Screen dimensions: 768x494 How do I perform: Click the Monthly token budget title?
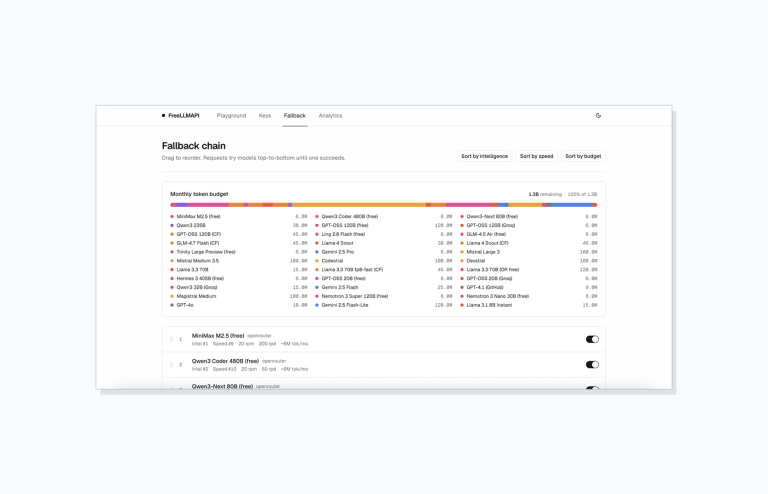click(x=199, y=194)
